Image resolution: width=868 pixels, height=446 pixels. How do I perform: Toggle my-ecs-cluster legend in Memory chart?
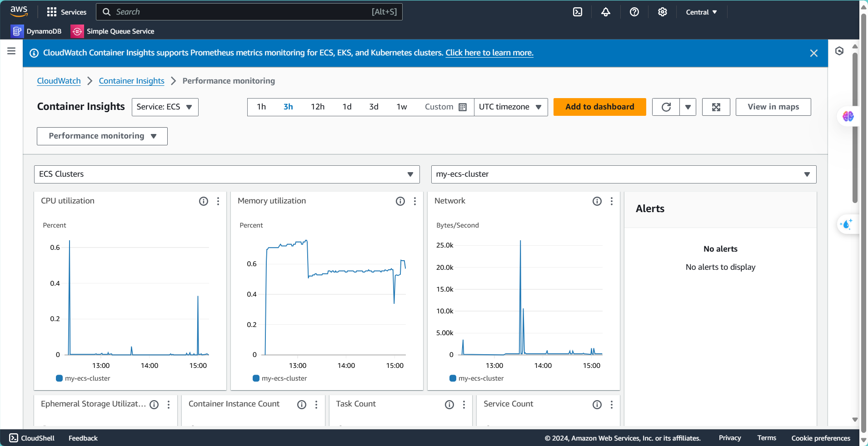(x=280, y=378)
